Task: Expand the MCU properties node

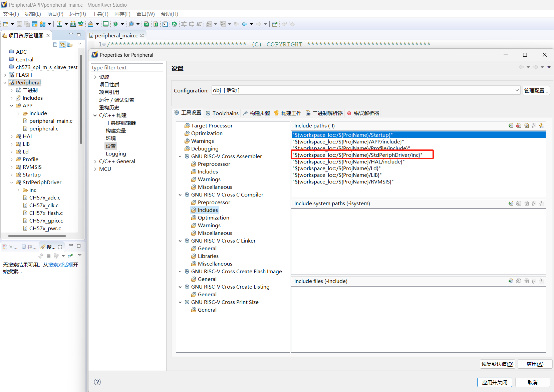Action: 95,169
